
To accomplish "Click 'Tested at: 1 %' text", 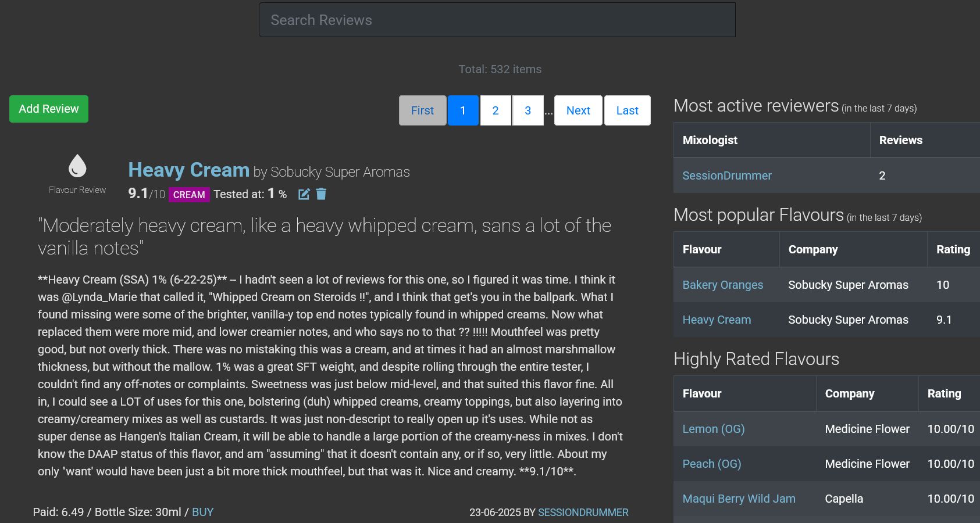I will [250, 194].
